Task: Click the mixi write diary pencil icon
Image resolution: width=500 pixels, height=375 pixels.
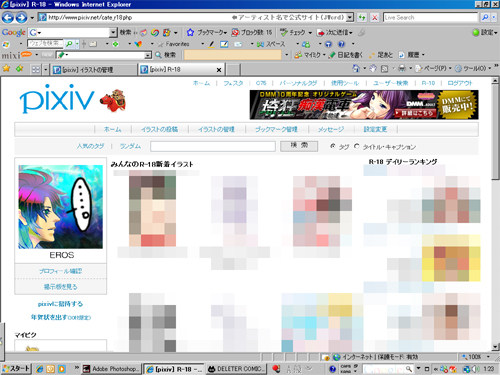Action: click(x=332, y=55)
